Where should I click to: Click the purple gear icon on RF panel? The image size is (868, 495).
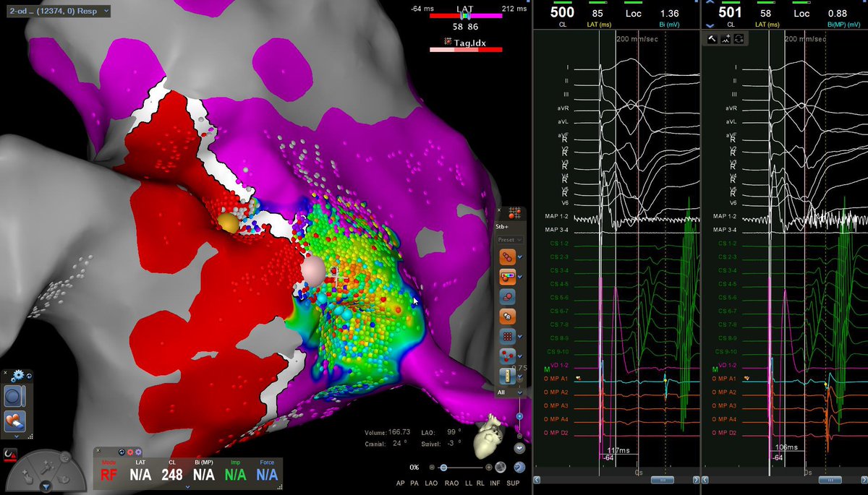click(x=138, y=452)
